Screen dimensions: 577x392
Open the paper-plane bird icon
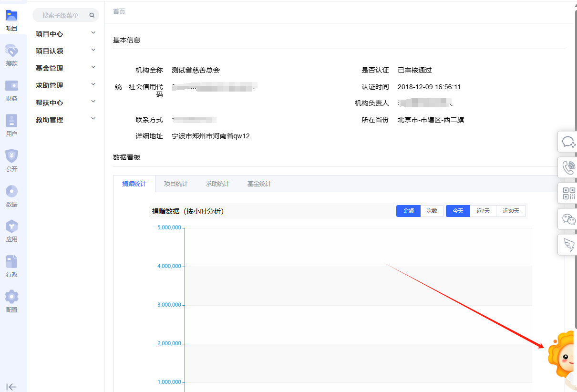pyautogui.click(x=568, y=245)
